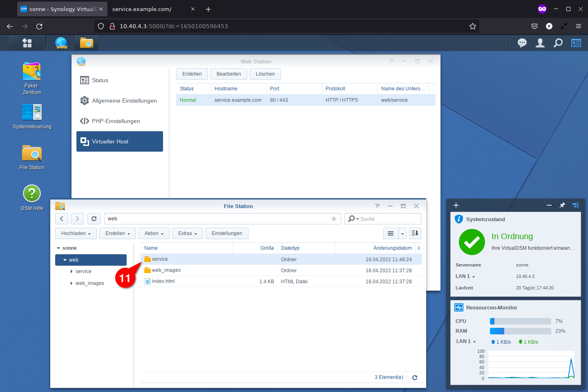Screen dimensions: 588x392
Task: Click the File Station refresh button
Action: (x=94, y=219)
